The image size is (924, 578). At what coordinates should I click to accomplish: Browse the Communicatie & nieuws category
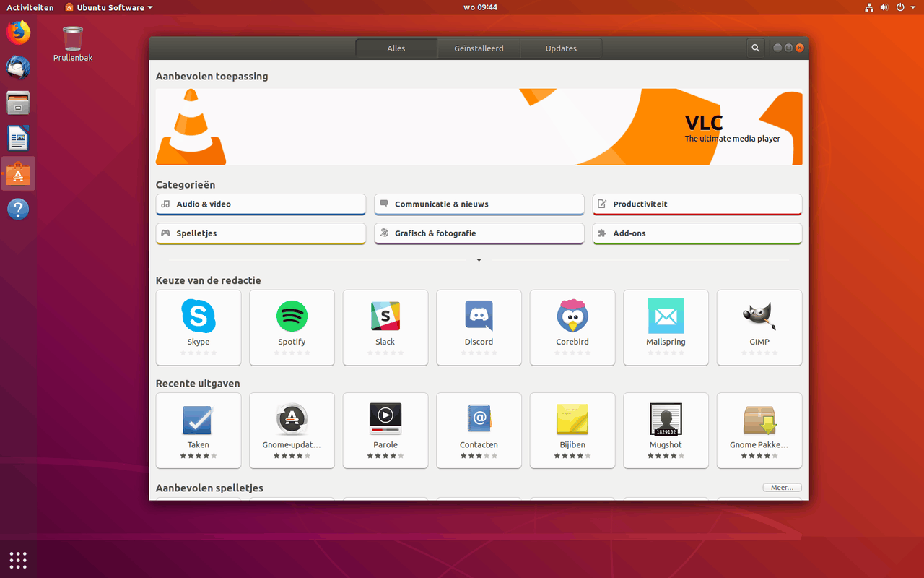tap(479, 204)
